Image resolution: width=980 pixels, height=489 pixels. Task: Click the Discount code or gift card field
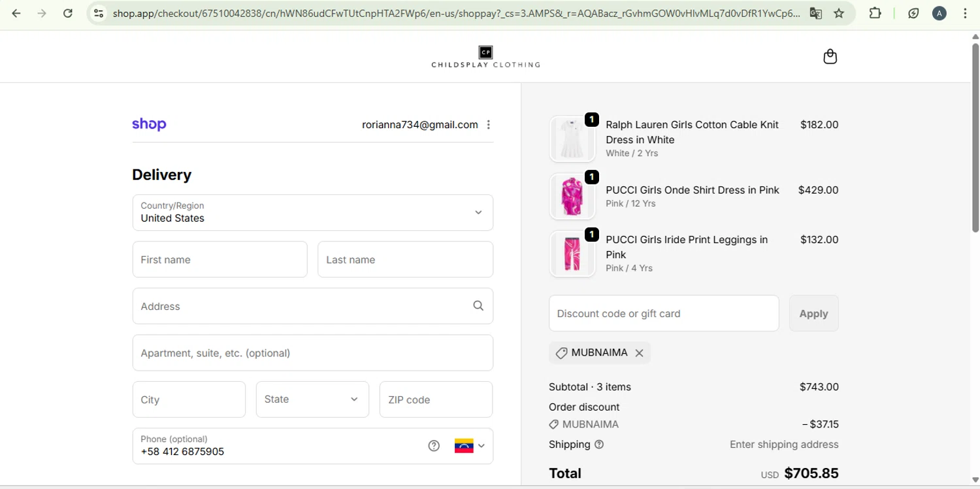(x=664, y=313)
